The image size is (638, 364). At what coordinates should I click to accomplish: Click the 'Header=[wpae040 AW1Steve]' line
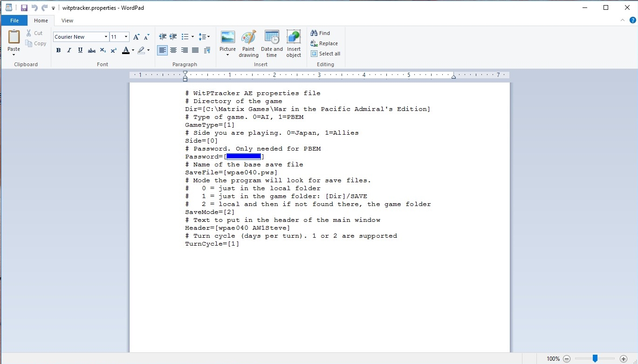click(238, 228)
